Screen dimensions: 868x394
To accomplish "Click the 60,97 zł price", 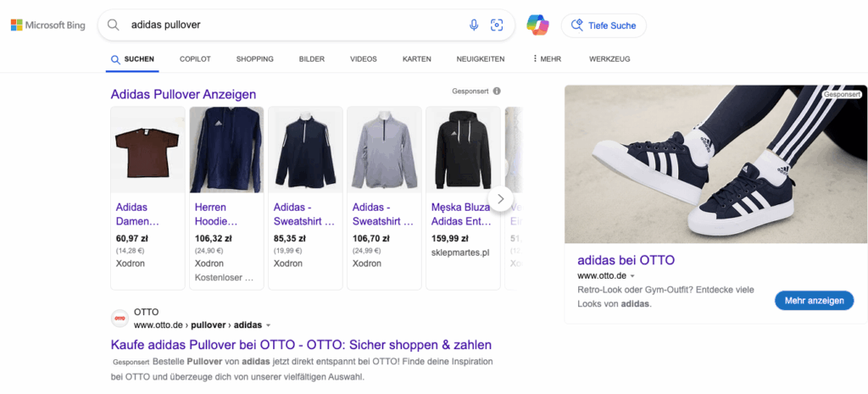I will (x=131, y=239).
